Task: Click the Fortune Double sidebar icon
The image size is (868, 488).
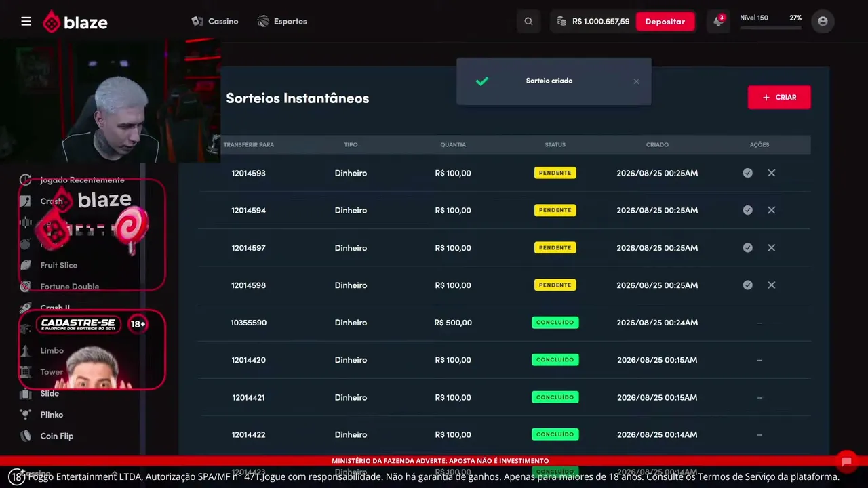Action: tap(26, 287)
